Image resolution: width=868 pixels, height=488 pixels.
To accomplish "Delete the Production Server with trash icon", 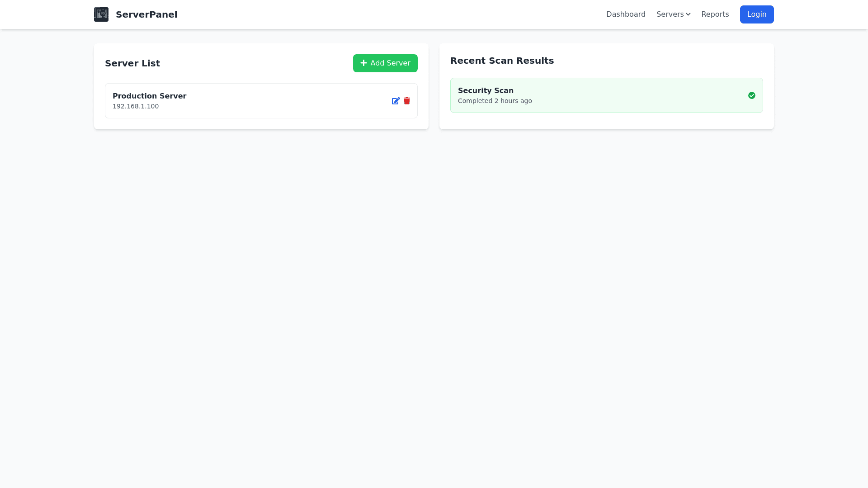I will [x=407, y=101].
